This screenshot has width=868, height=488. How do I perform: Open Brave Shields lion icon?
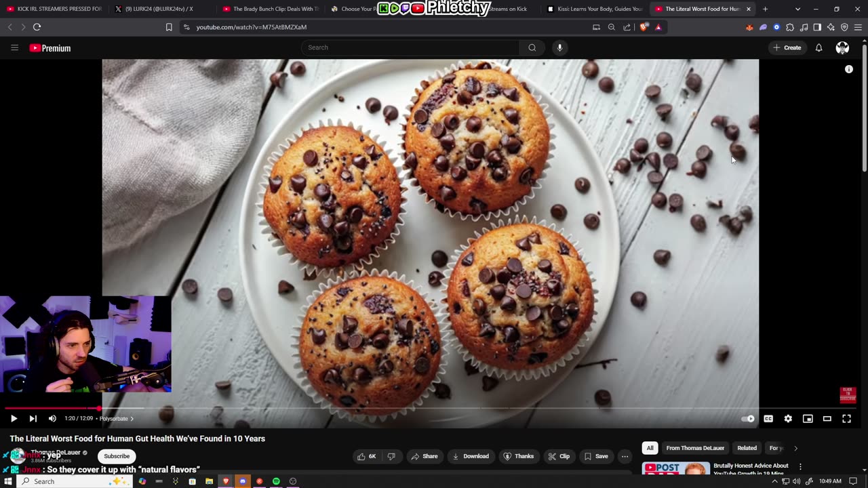pyautogui.click(x=644, y=27)
